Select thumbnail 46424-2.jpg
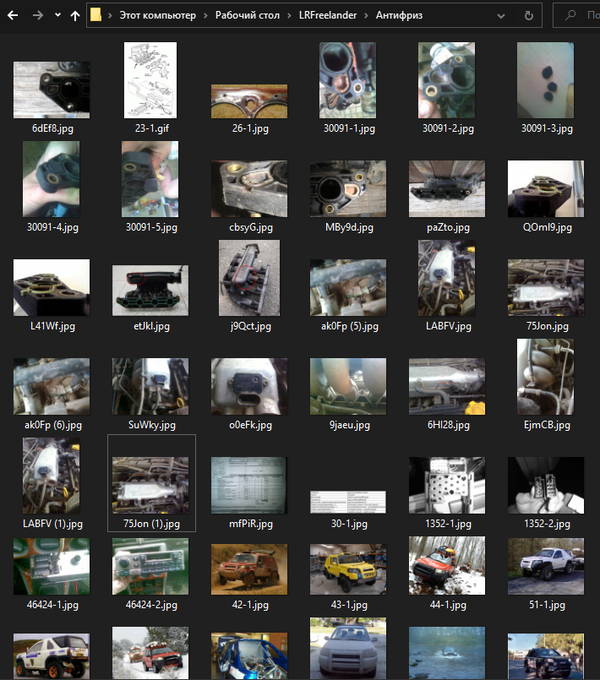 click(x=150, y=566)
